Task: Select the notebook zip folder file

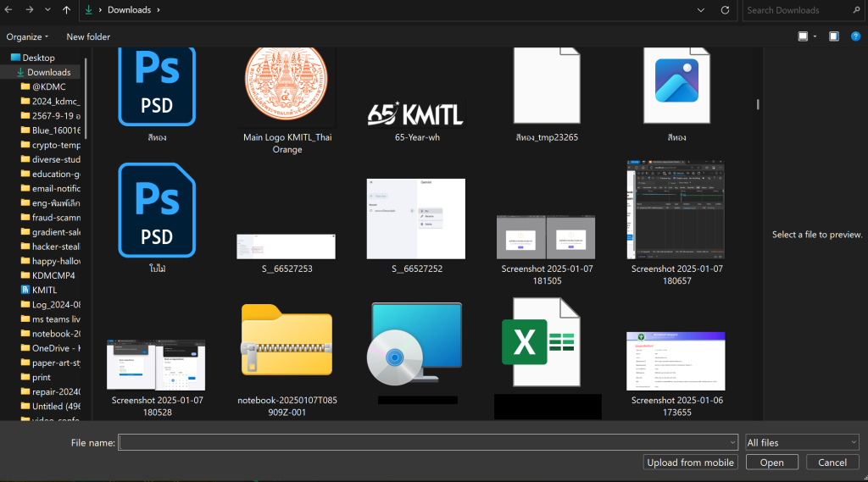Action: [287, 340]
